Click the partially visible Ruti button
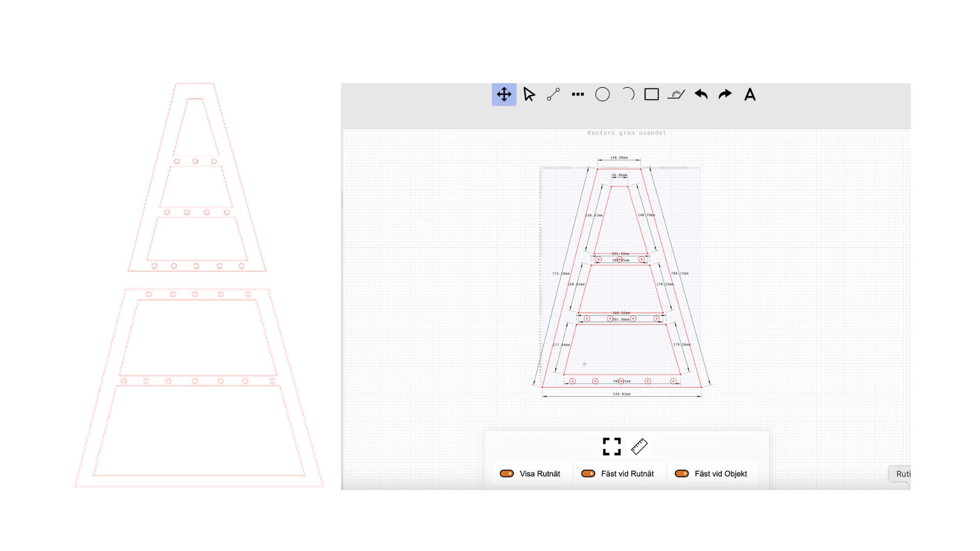This screenshot has height=551, width=980. (x=901, y=474)
